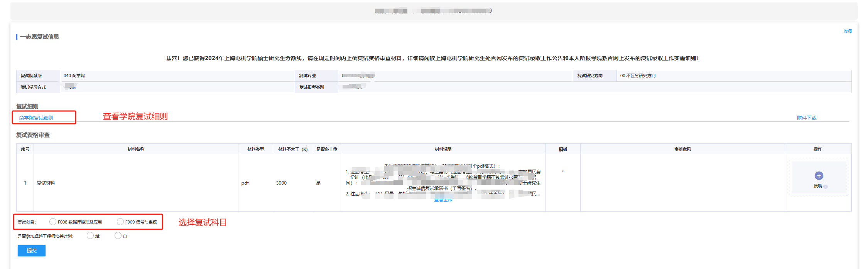Click the 040 商学院 field value
The image size is (868, 269).
tap(74, 76)
